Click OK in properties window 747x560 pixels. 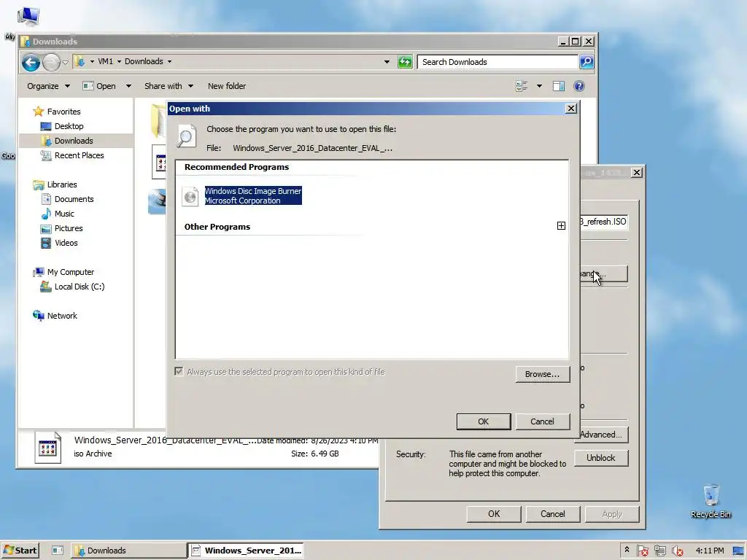(x=494, y=514)
